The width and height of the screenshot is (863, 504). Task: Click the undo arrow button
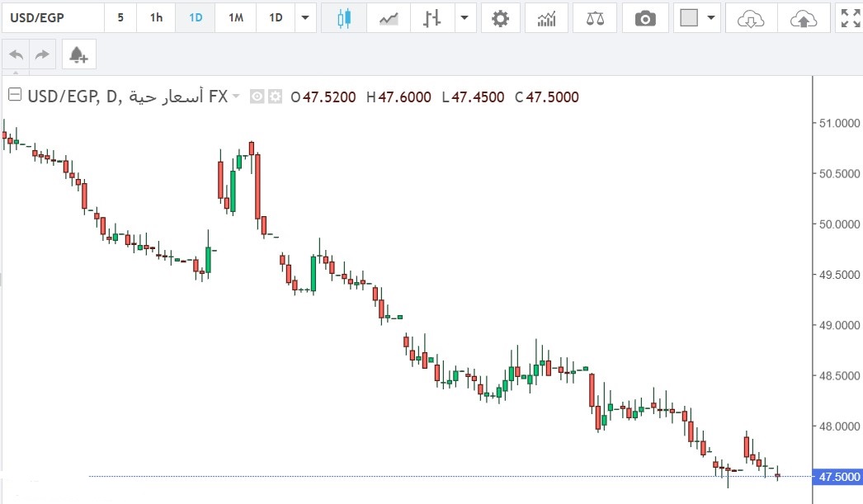[16, 55]
